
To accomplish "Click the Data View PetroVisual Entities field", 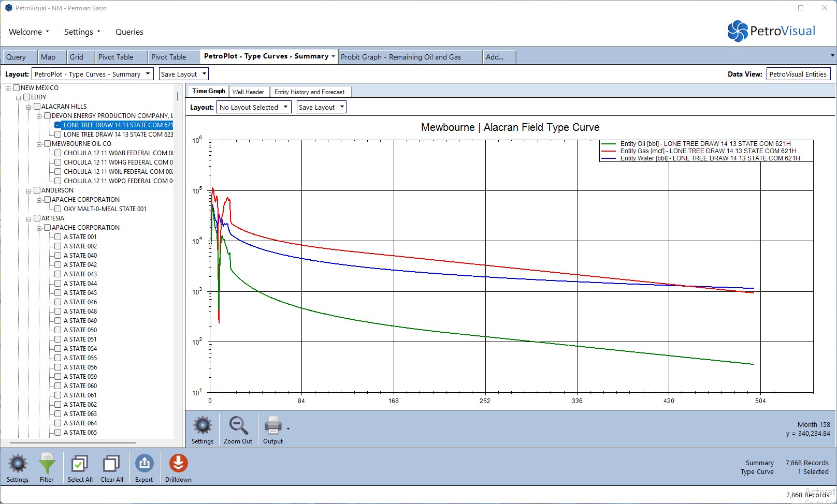I will click(x=798, y=74).
